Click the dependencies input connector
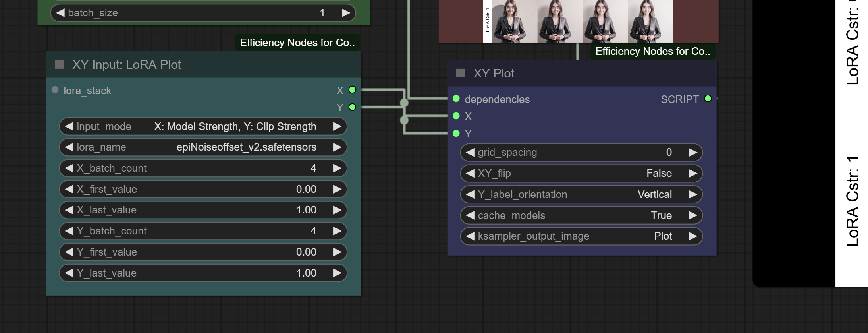The height and width of the screenshot is (333, 868). pos(456,99)
